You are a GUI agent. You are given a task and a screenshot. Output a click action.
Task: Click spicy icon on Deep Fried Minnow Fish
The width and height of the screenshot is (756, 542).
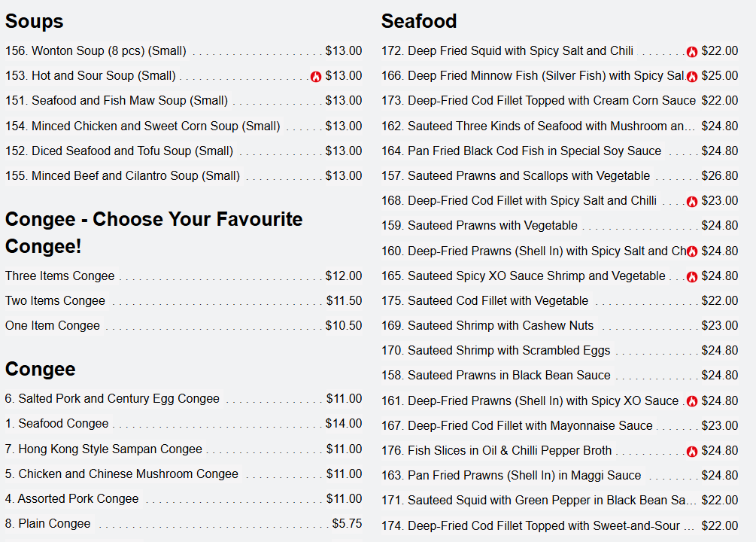coord(692,77)
